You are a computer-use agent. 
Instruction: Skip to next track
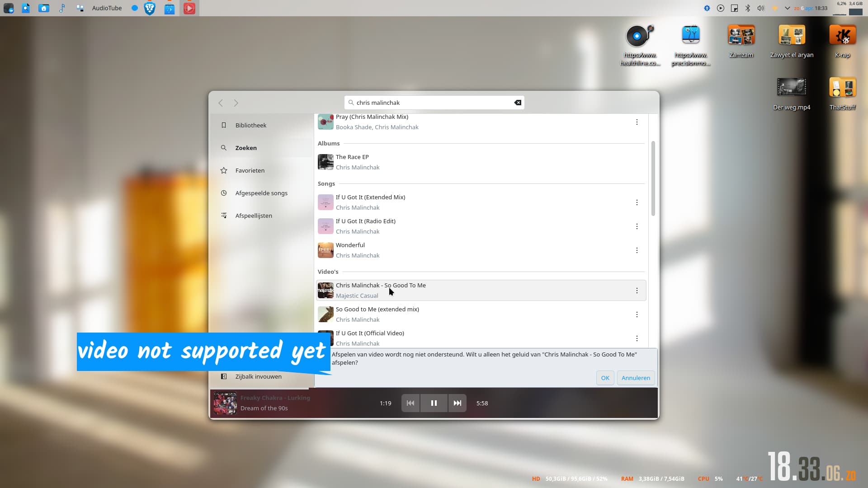coord(458,403)
